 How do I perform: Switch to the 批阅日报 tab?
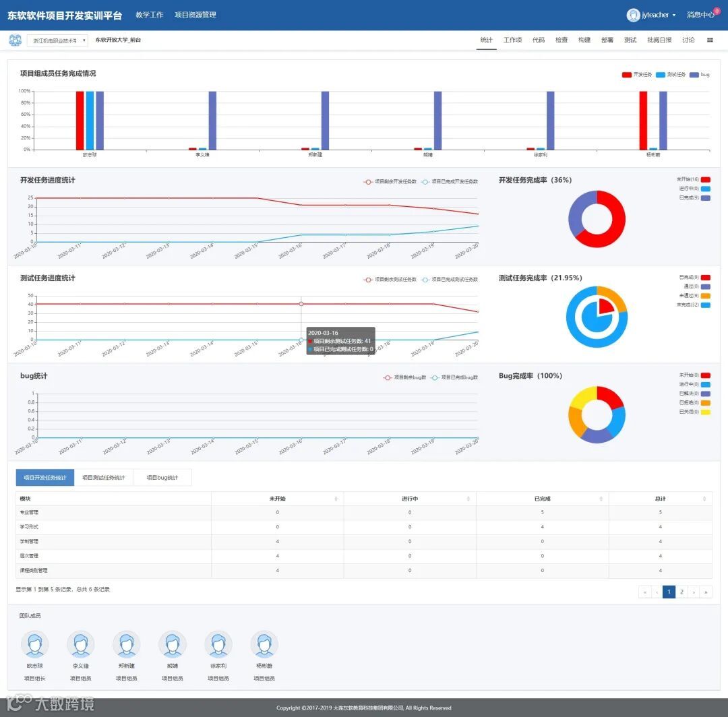point(659,40)
